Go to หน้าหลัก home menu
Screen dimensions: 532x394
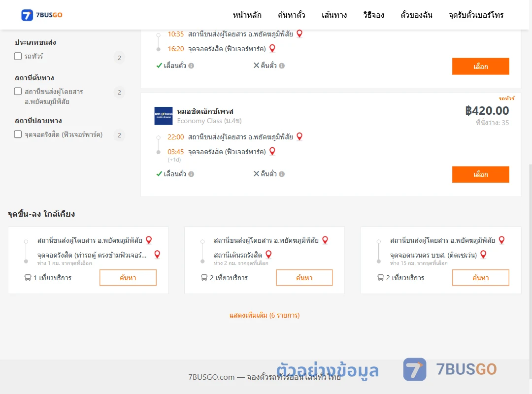[x=247, y=15]
